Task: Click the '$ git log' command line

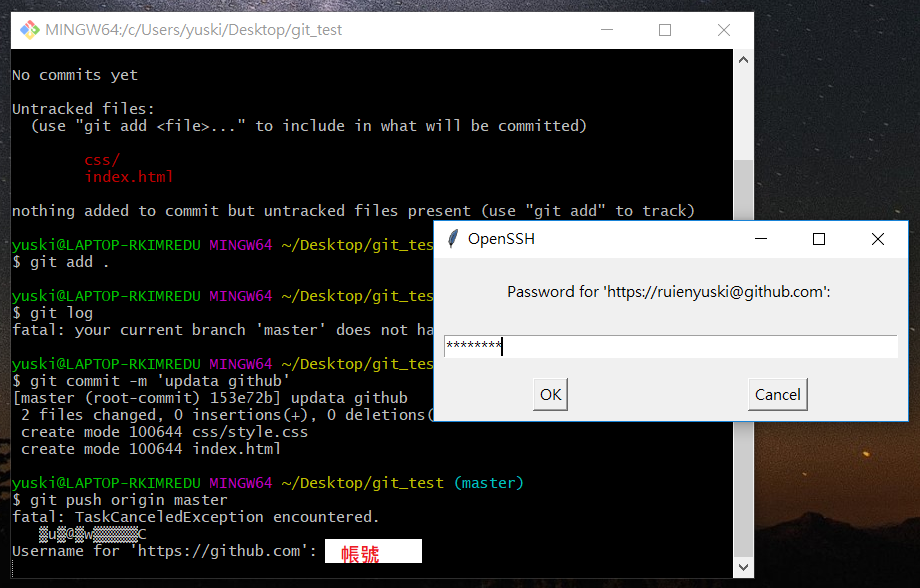Action: pos(53,313)
